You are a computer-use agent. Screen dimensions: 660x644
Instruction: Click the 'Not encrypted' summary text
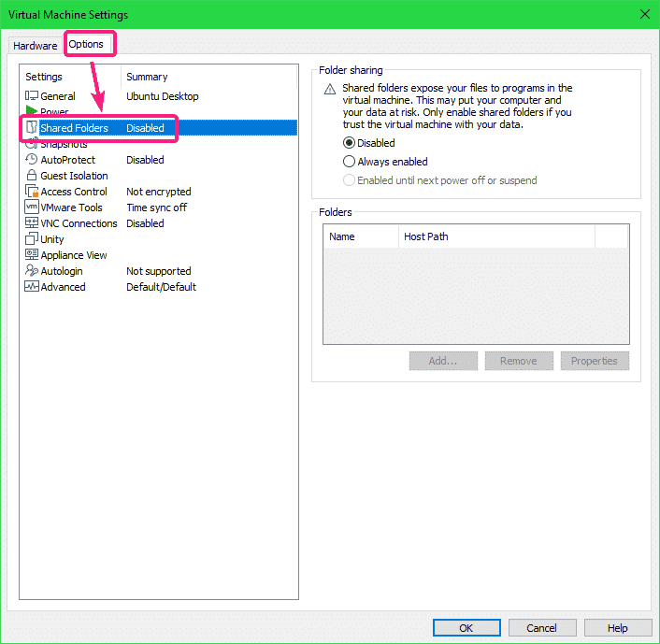tap(159, 192)
